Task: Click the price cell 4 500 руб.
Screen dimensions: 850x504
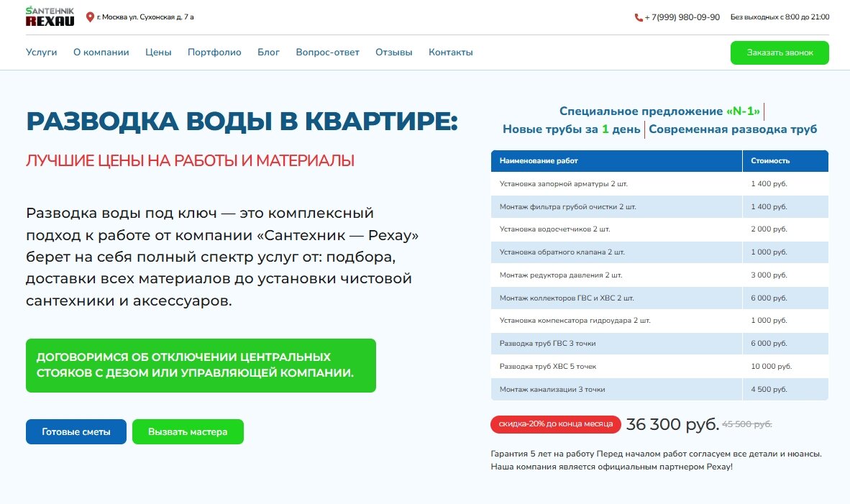Action: (x=785, y=389)
